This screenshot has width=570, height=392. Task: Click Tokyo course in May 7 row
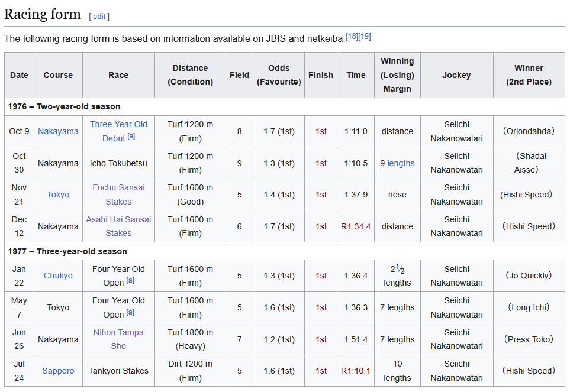pyautogui.click(x=58, y=307)
